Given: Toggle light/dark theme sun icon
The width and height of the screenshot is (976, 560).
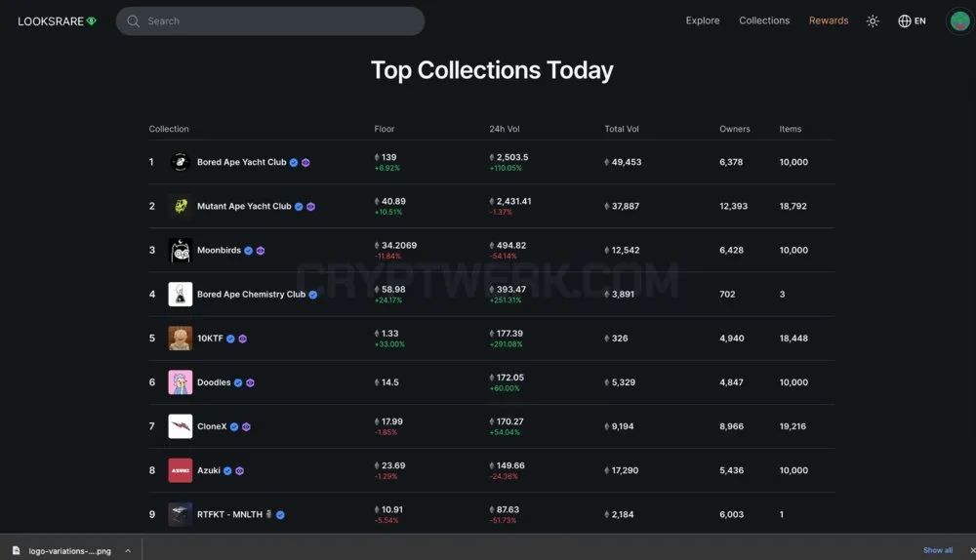Looking at the screenshot, I should (872, 21).
